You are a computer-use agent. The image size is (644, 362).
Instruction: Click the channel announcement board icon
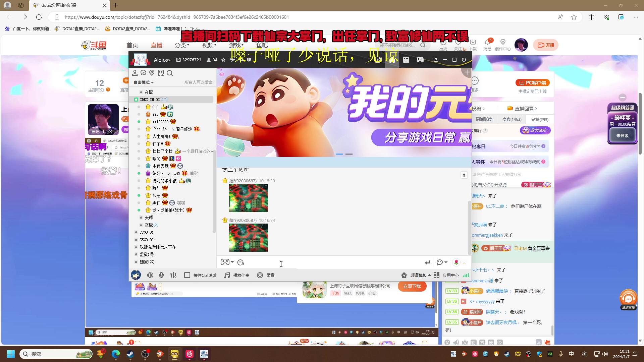[x=161, y=73]
